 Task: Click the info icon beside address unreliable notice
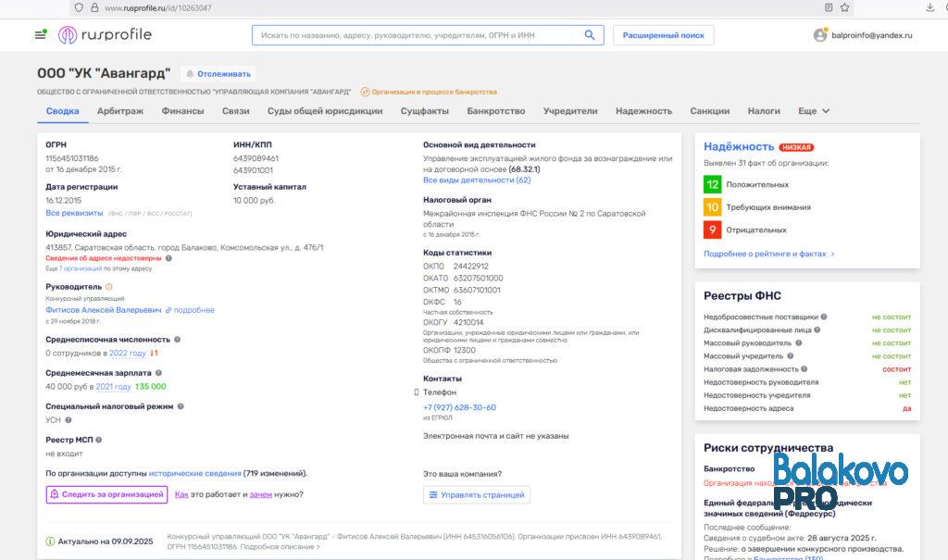pyautogui.click(x=168, y=258)
